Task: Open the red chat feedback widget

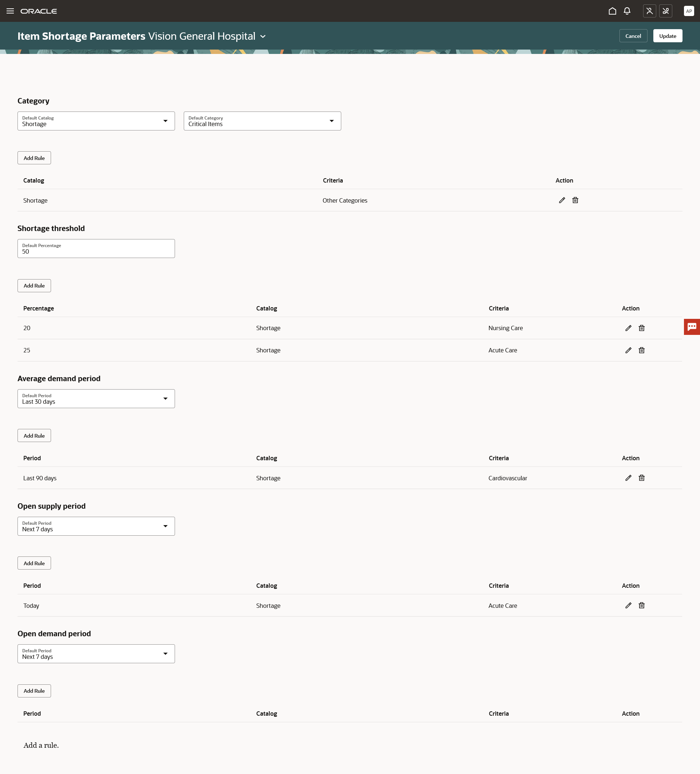Action: (692, 327)
